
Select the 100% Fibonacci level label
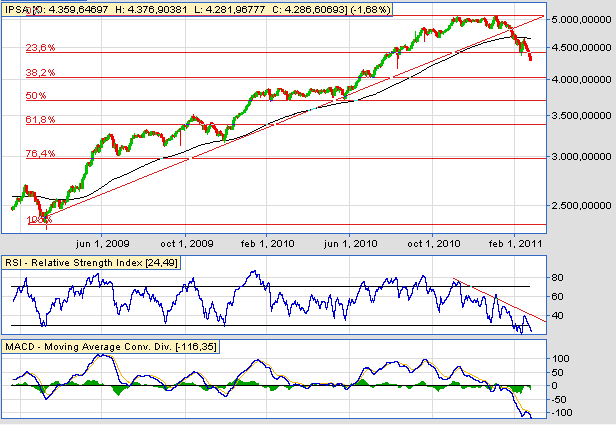[x=39, y=220]
